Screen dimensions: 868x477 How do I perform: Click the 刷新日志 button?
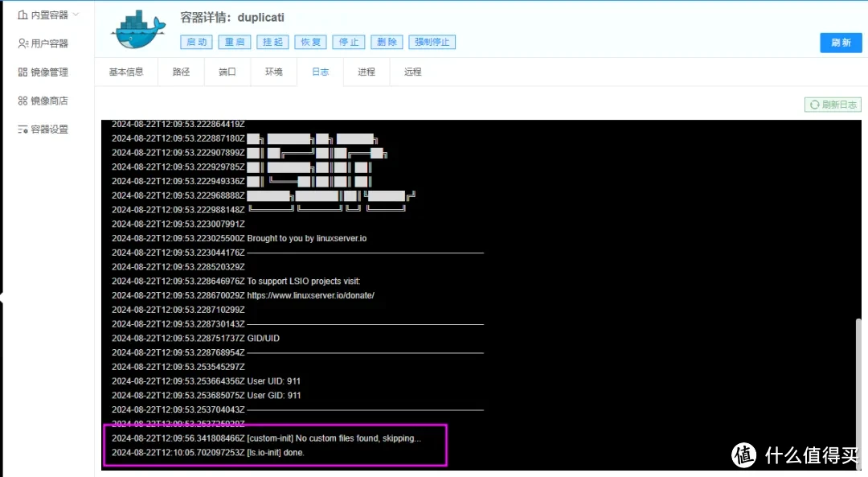click(x=833, y=105)
